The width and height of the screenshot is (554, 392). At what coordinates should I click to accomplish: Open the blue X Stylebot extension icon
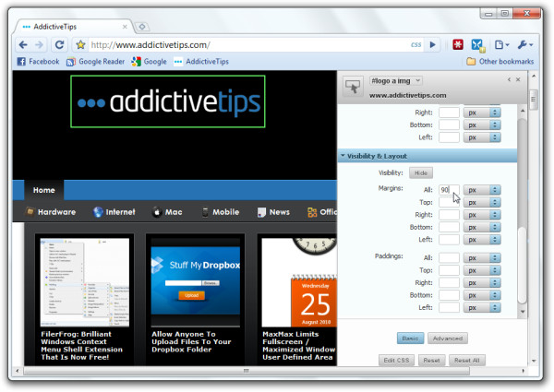[477, 45]
